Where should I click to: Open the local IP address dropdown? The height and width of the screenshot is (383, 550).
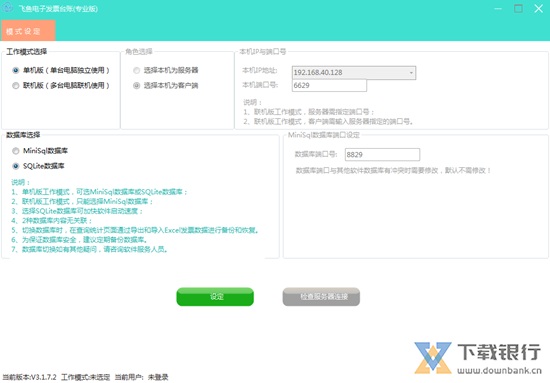coord(354,73)
